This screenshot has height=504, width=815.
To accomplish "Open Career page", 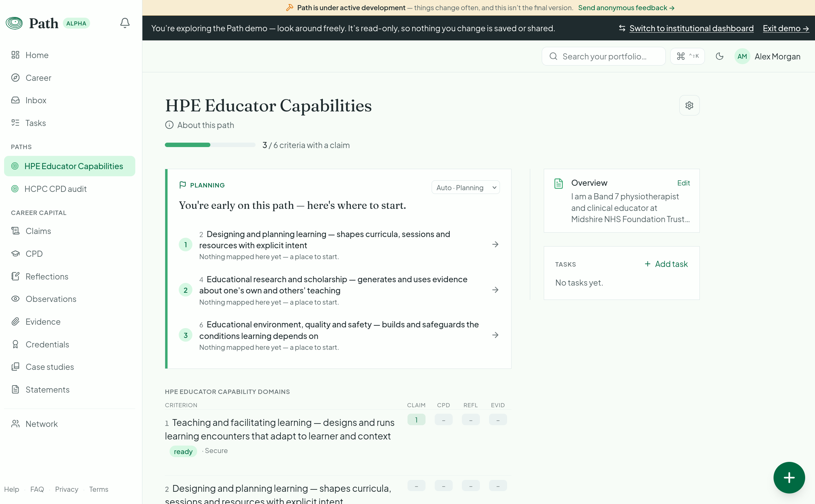I will pyautogui.click(x=70, y=78).
